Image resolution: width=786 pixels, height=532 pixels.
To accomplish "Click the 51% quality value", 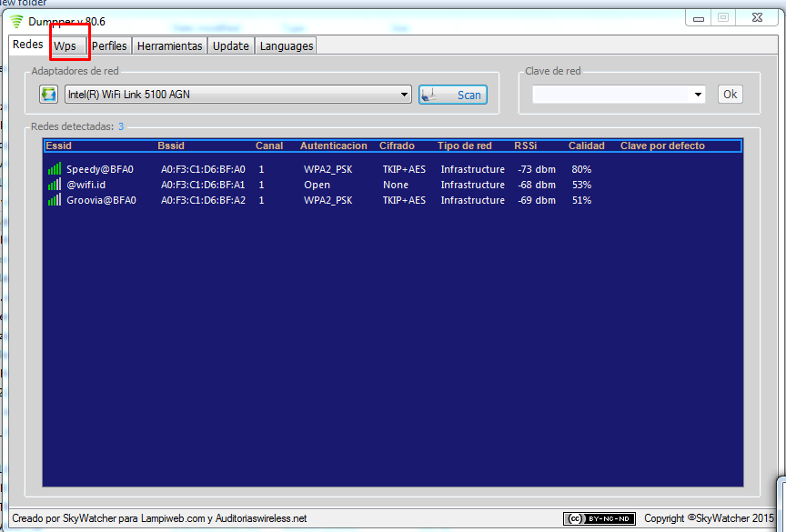I will tap(581, 200).
